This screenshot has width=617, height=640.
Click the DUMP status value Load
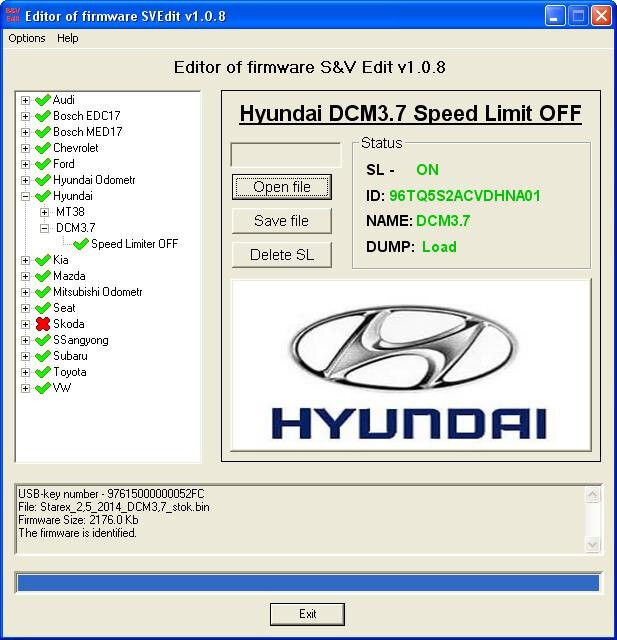tap(439, 247)
